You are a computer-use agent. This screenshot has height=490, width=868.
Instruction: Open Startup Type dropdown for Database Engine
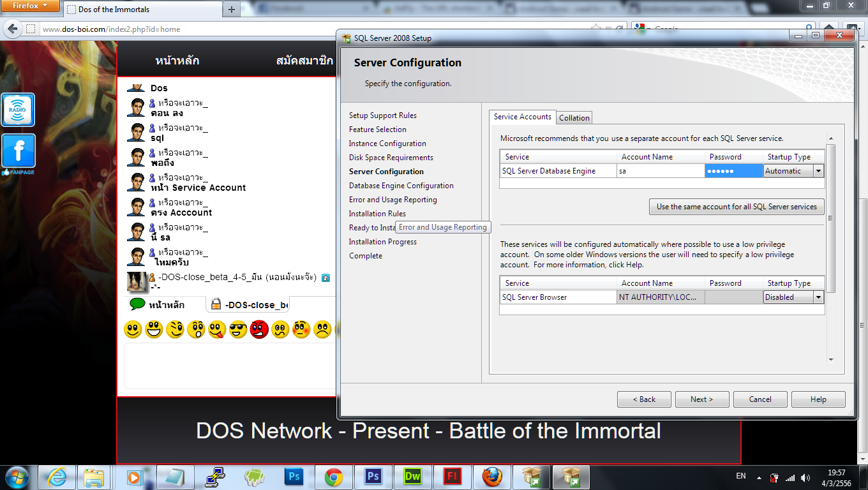click(x=818, y=171)
